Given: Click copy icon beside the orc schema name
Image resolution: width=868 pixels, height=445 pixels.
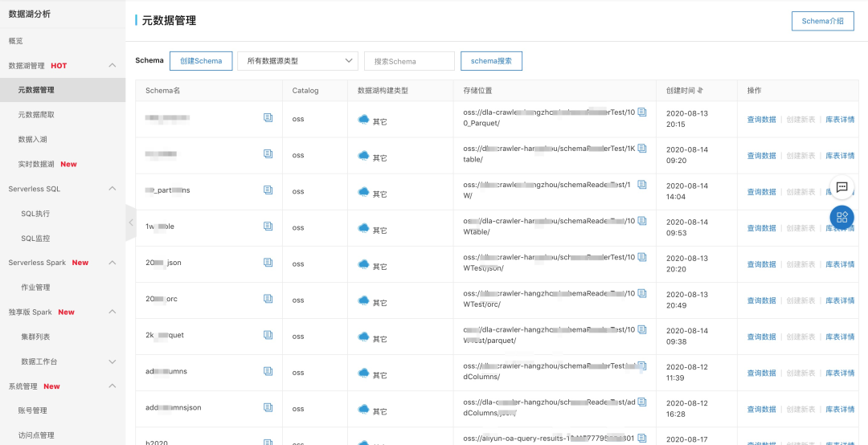Looking at the screenshot, I should coord(268,299).
